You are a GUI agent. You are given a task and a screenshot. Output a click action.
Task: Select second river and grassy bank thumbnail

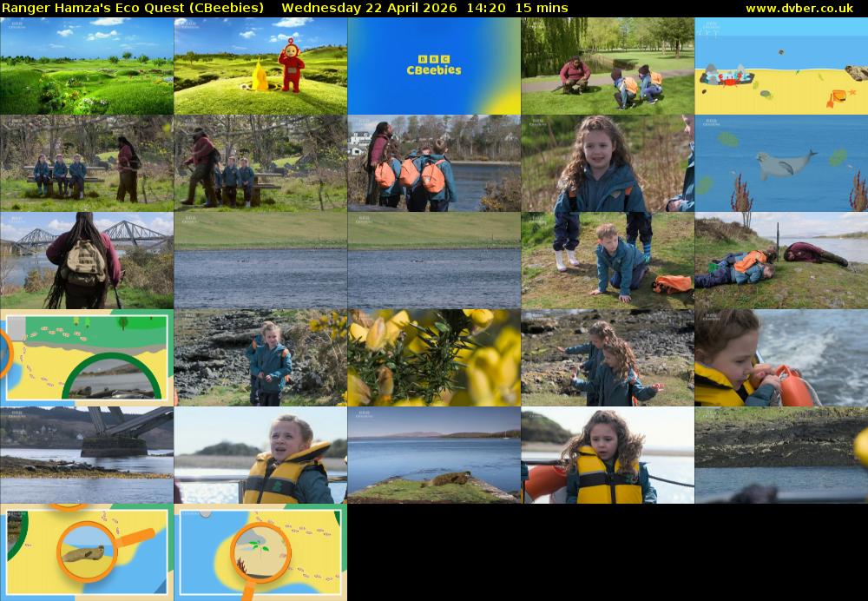pos(434,261)
